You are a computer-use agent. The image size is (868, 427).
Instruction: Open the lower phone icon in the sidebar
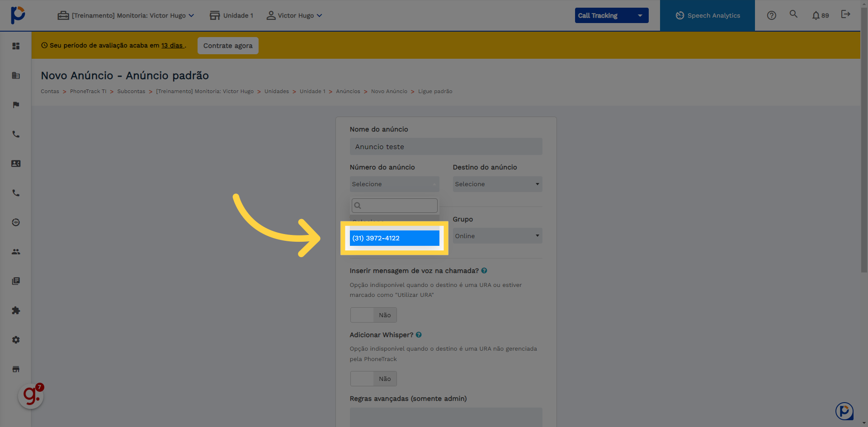click(16, 193)
